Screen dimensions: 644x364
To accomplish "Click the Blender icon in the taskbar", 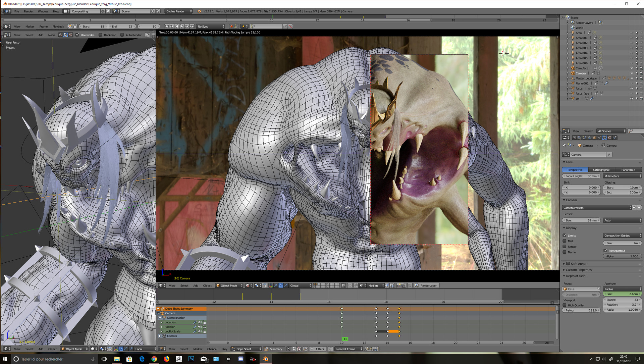I will [x=265, y=359].
